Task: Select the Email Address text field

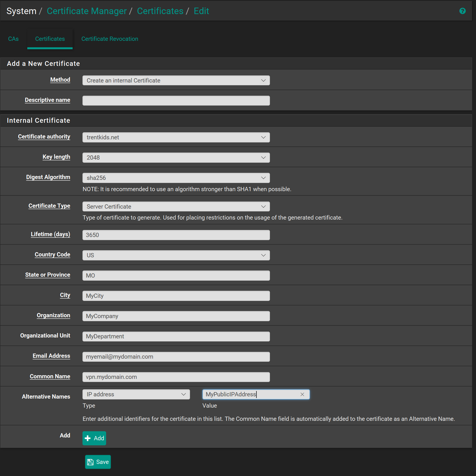Action: [176, 357]
